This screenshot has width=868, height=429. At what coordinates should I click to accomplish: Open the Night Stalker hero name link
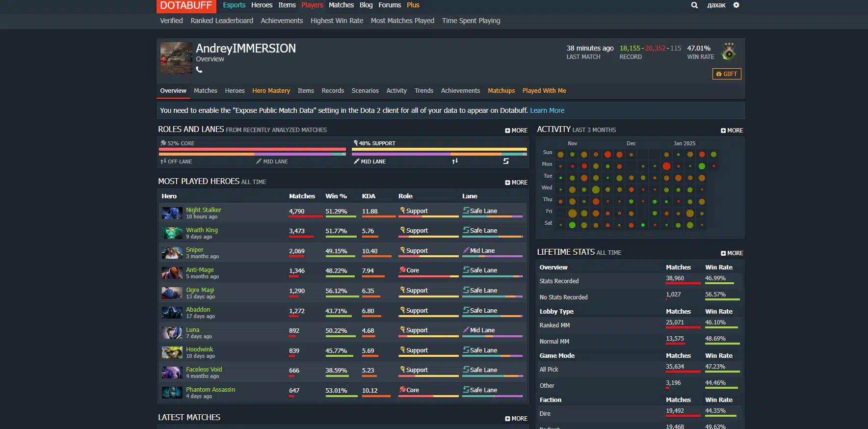[x=204, y=210]
